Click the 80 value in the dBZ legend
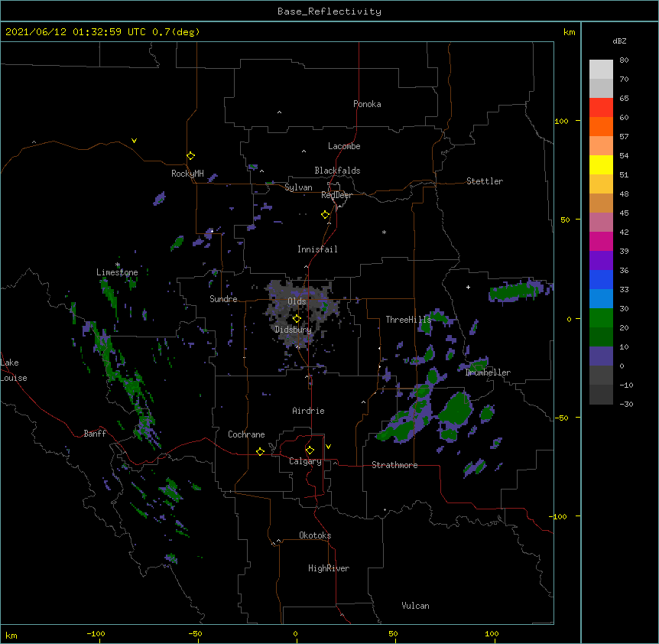This screenshot has width=659, height=644. coord(624,60)
